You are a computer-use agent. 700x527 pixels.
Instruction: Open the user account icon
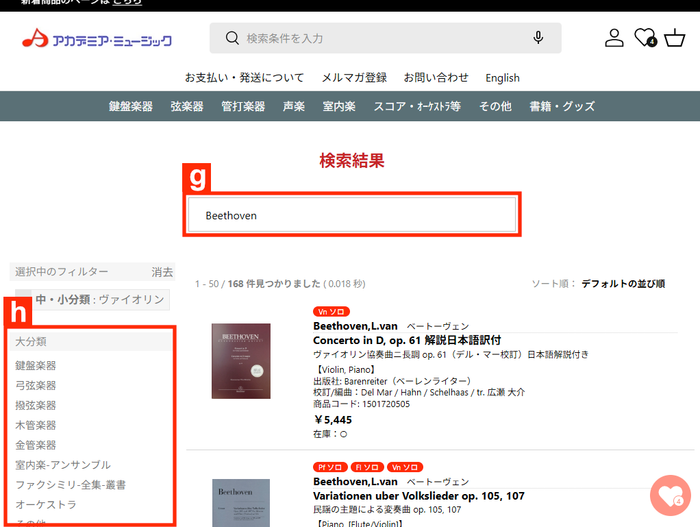click(614, 38)
